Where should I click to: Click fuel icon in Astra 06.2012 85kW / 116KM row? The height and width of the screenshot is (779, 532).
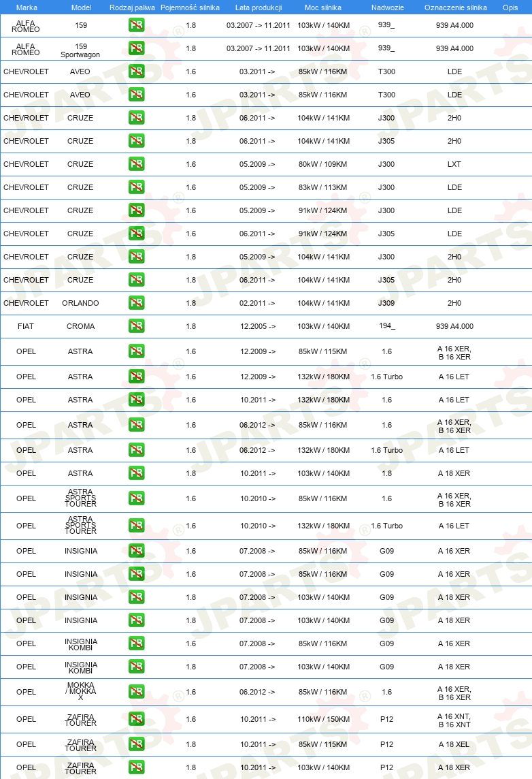137,425
